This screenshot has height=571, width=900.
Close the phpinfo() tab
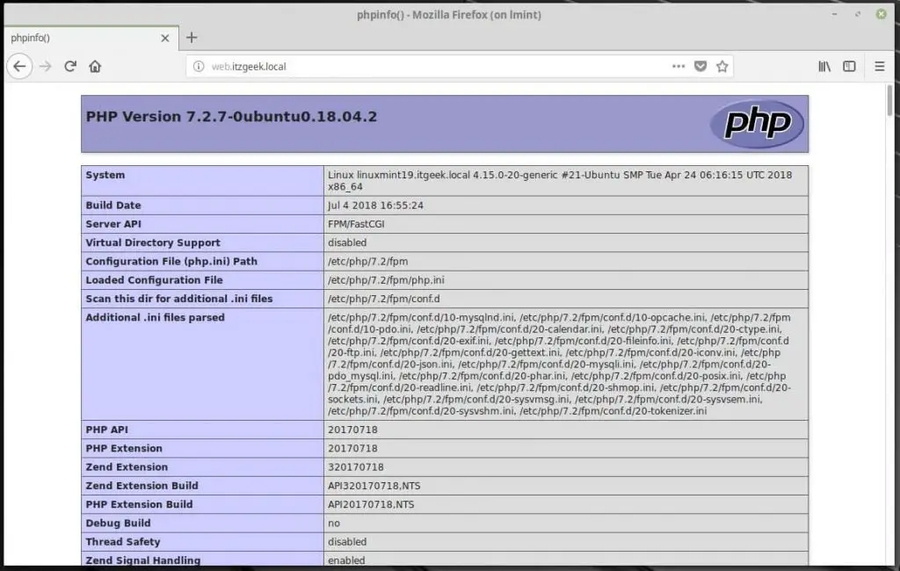[165, 38]
